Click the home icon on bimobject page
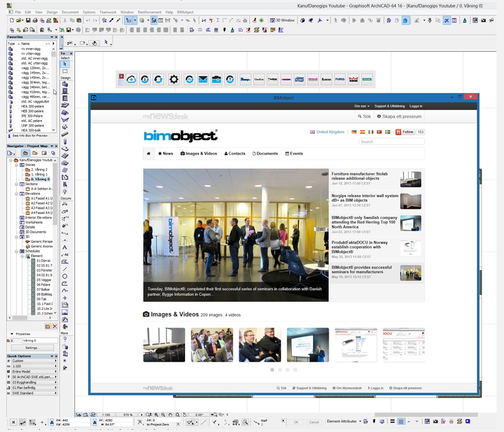The image size is (504, 432). click(x=149, y=153)
